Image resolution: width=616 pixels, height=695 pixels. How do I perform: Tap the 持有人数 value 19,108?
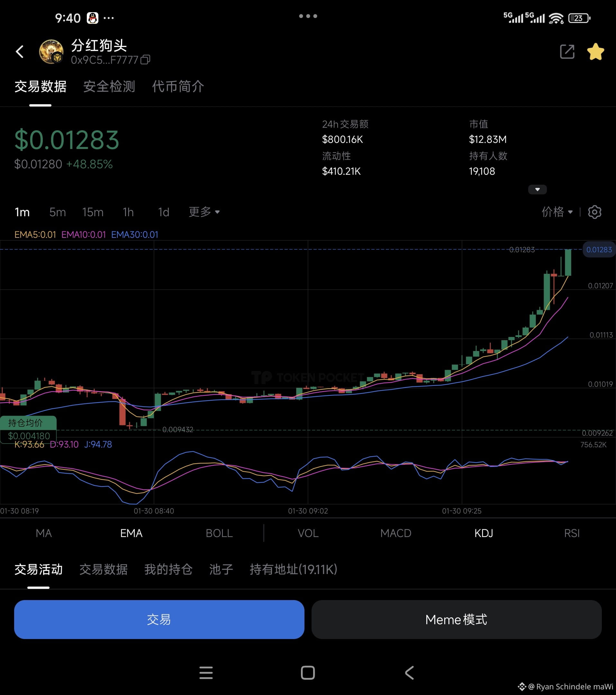point(482,171)
